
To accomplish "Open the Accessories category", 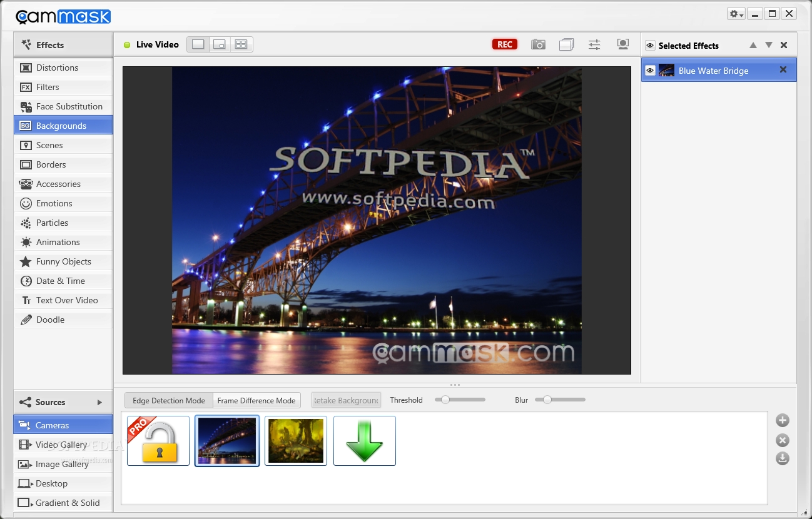I will point(63,184).
